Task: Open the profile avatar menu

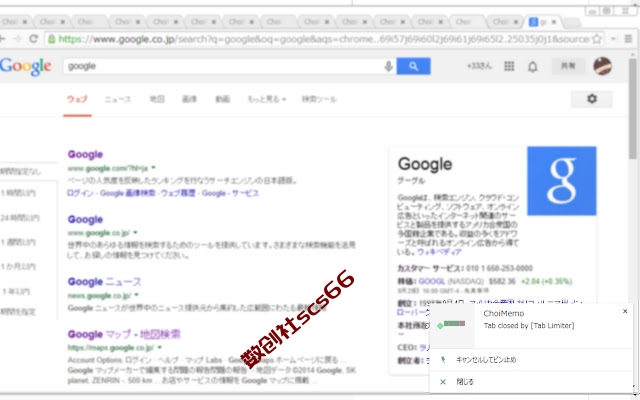Action: 602,66
